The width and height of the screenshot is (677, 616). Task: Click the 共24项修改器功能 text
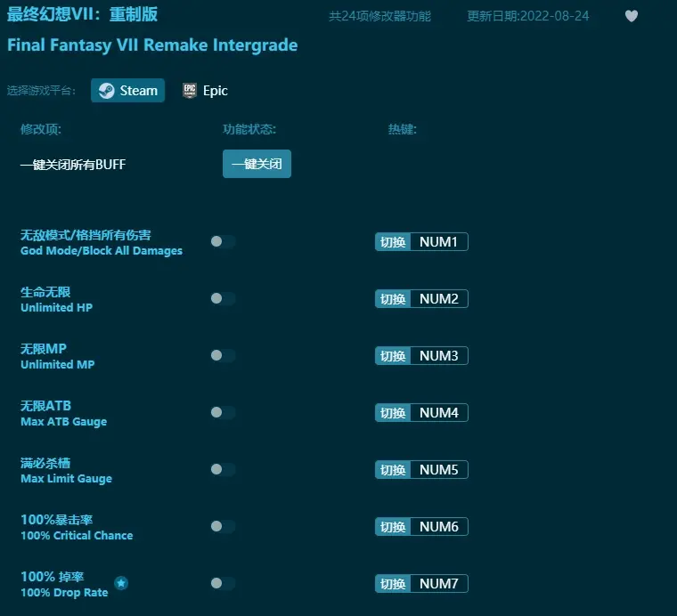coord(380,16)
